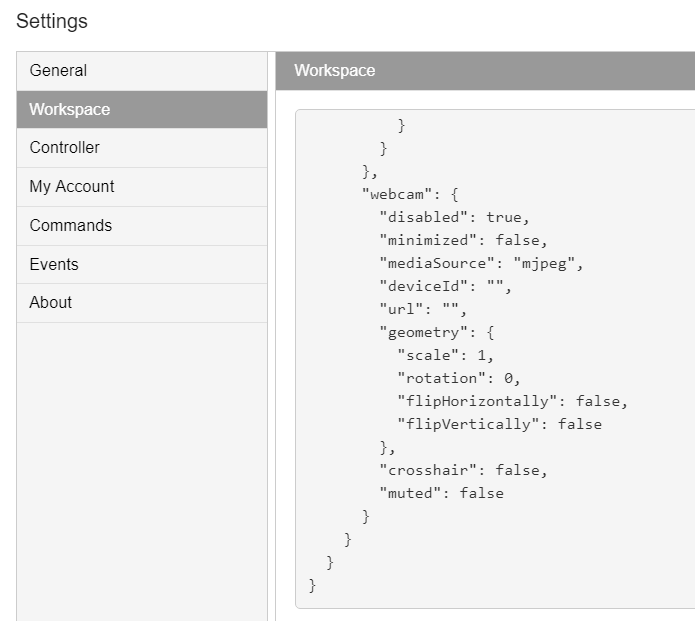
Task: Click the "flipVertically": false line
Action: (x=500, y=425)
